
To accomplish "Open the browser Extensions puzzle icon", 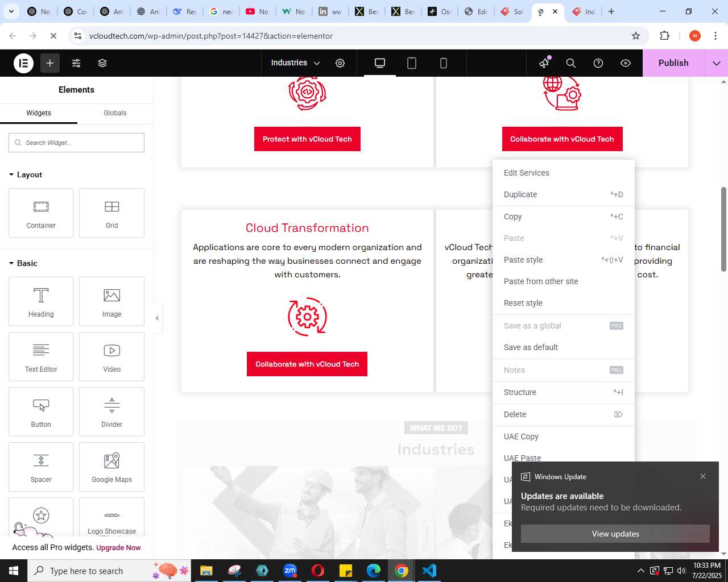I will [664, 36].
